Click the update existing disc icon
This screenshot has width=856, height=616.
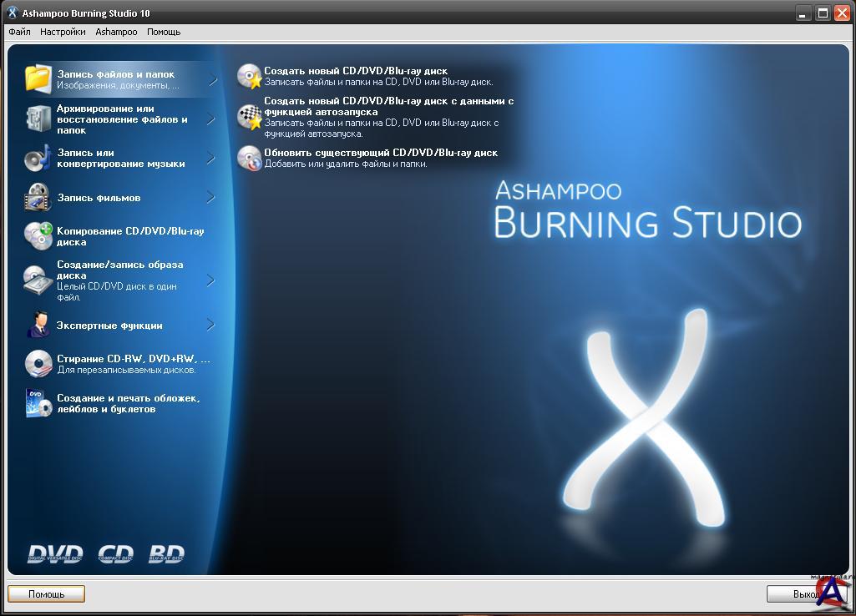tap(250, 158)
